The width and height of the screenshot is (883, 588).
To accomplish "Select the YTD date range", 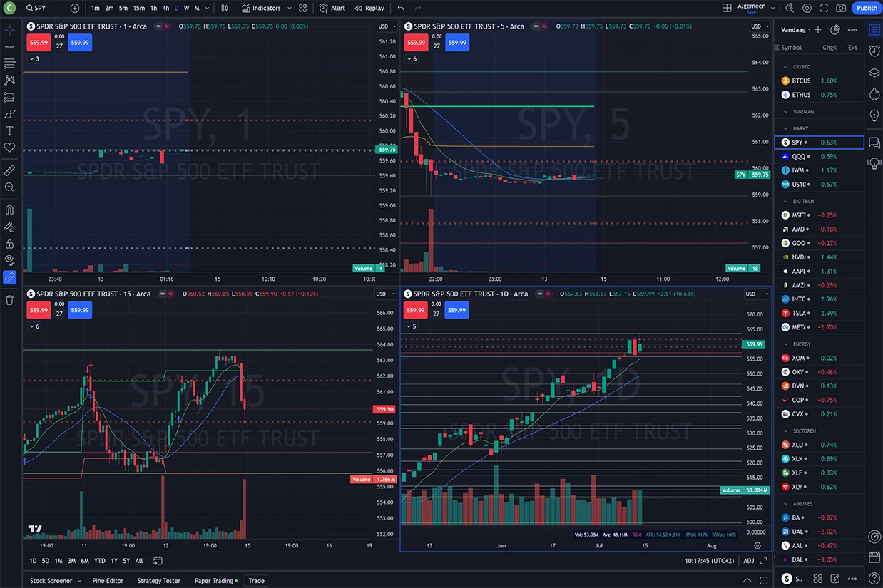I will (99, 561).
